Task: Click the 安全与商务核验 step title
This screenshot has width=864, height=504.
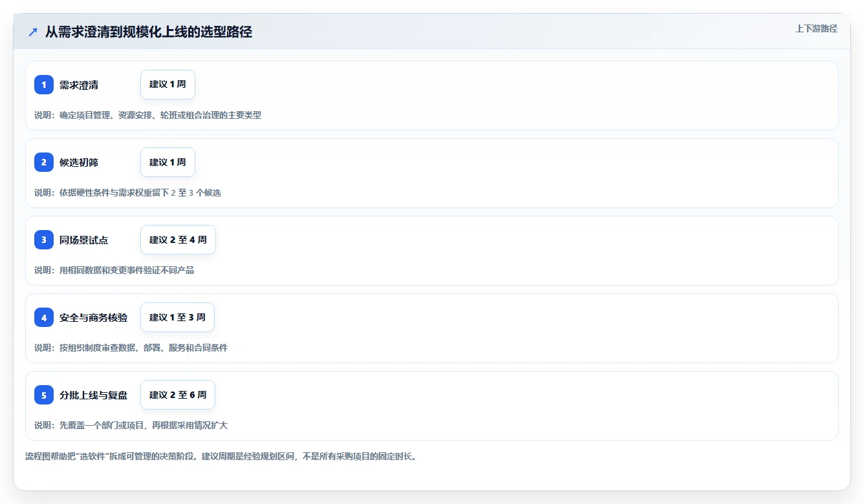Action: tap(94, 317)
